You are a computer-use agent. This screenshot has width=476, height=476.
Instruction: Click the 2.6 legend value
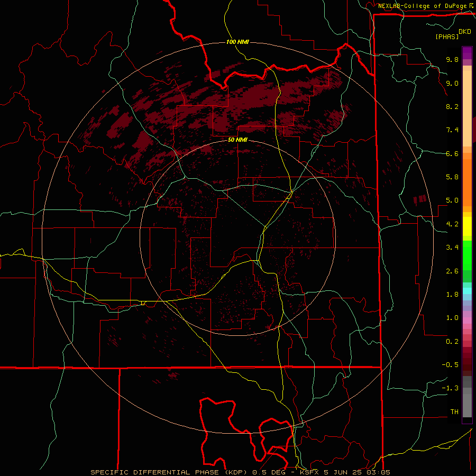(x=452, y=271)
